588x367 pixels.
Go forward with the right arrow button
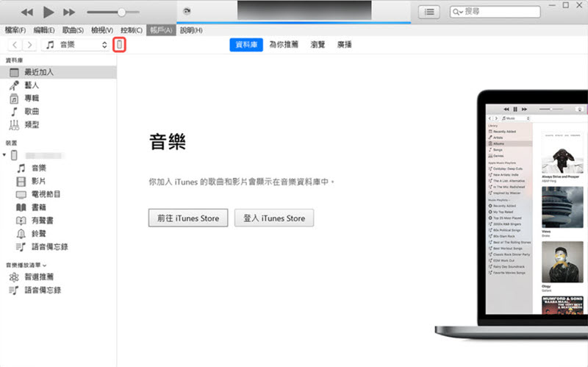coord(29,45)
